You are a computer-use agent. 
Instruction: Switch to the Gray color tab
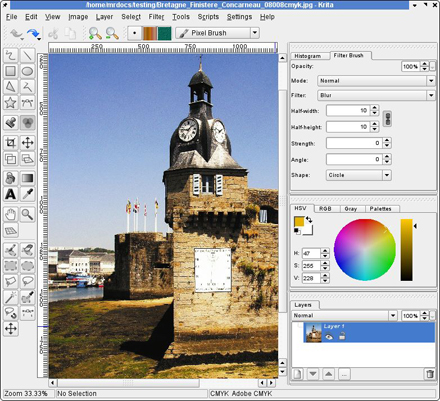click(351, 209)
